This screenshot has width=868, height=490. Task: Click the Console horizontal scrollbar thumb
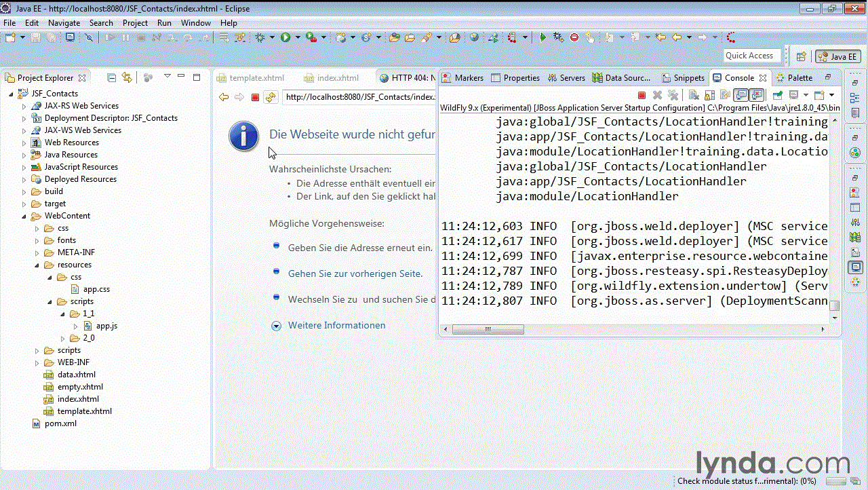click(x=488, y=329)
